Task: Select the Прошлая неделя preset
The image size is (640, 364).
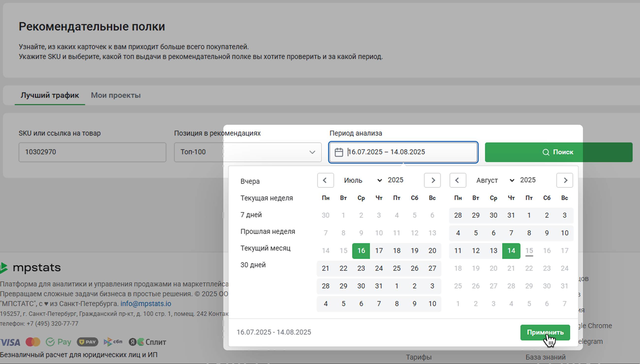Action: point(268,232)
